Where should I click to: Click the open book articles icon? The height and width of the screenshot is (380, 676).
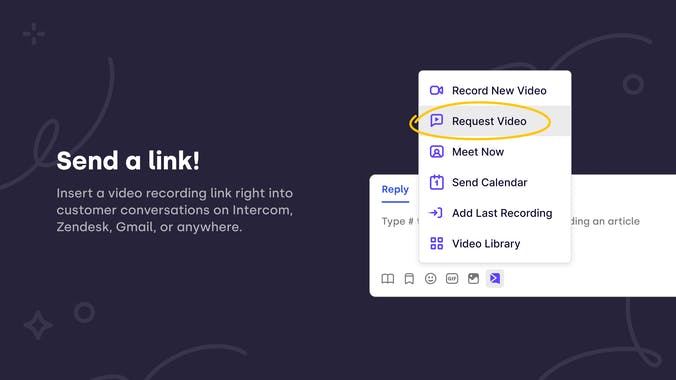point(388,279)
